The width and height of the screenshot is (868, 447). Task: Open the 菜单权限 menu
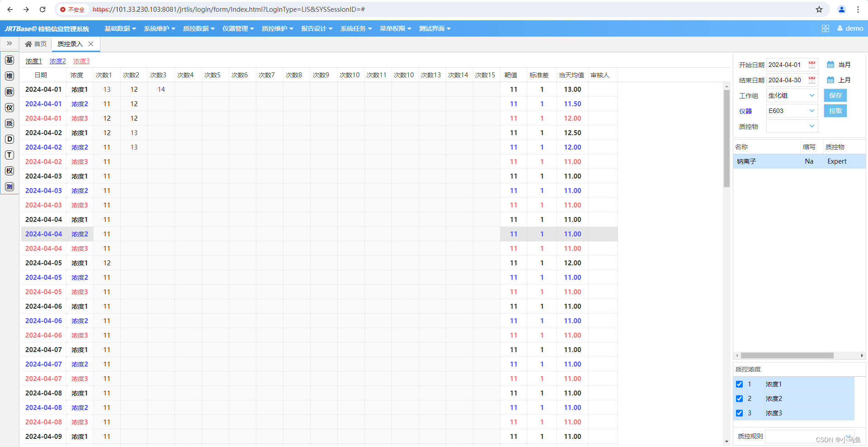396,28
